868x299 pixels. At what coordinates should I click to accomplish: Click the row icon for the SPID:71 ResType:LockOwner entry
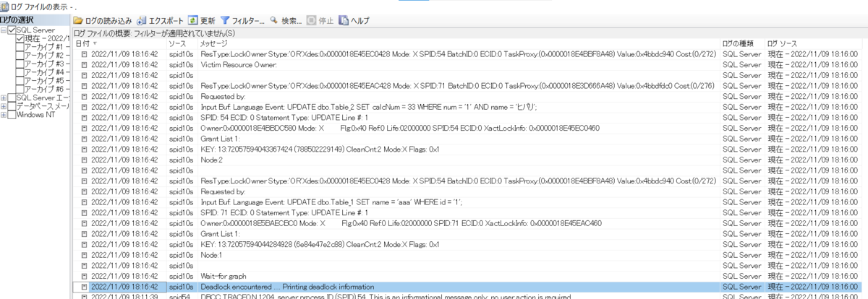[x=84, y=86]
